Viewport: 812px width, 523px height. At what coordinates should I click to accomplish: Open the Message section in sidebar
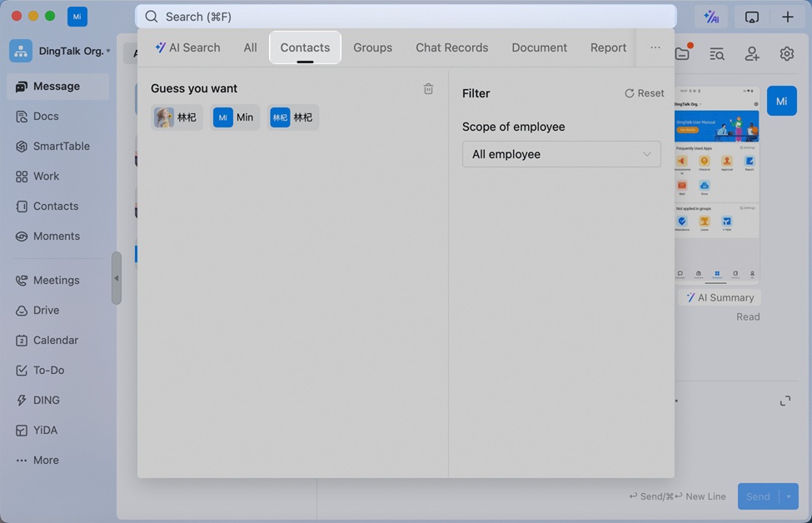tap(57, 87)
